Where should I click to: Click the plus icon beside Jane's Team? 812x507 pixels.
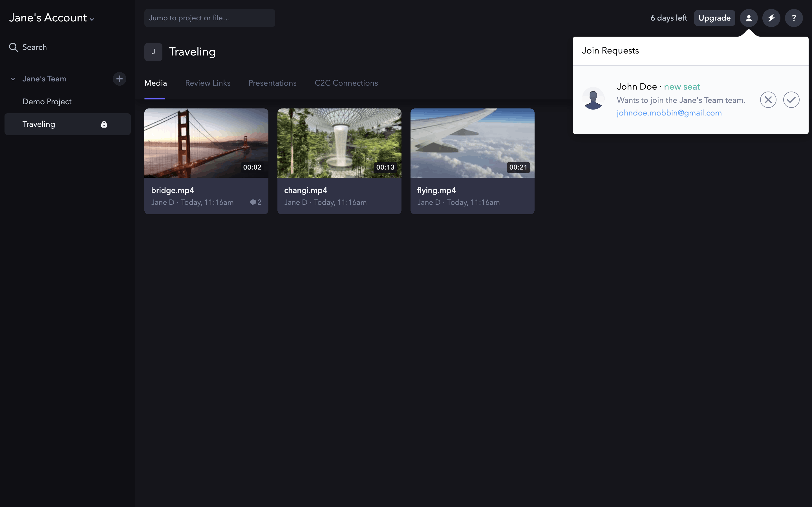pos(119,79)
